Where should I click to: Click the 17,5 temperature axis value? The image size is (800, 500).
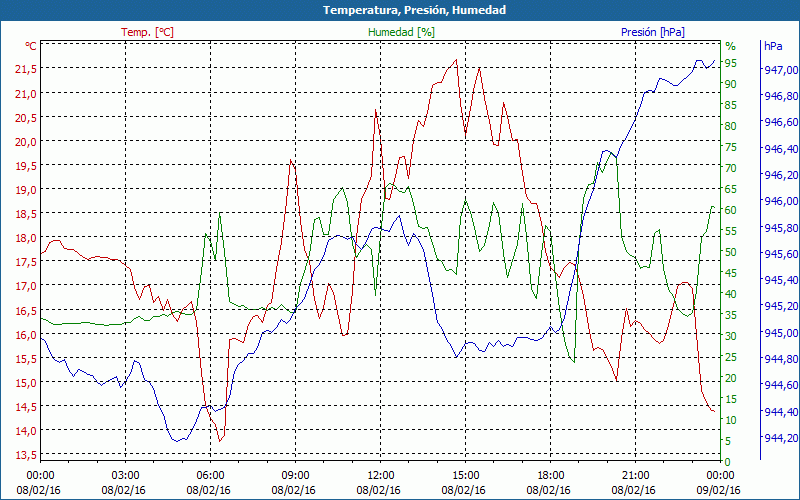point(26,262)
